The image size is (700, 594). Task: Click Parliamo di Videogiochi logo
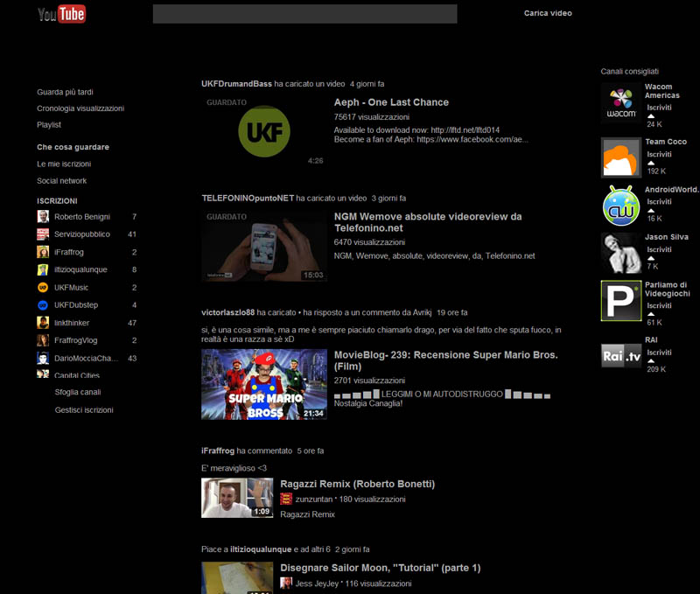click(621, 301)
